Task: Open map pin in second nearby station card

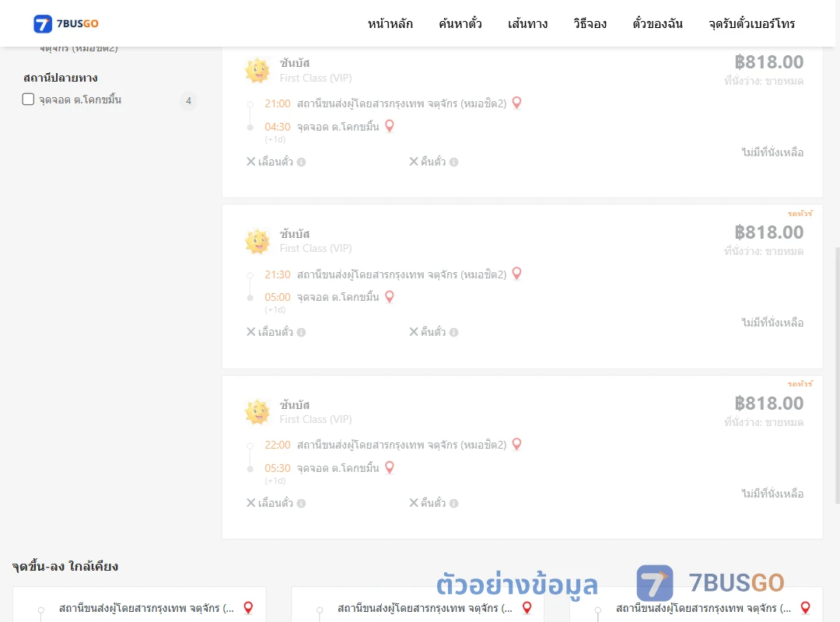Action: coord(527,607)
